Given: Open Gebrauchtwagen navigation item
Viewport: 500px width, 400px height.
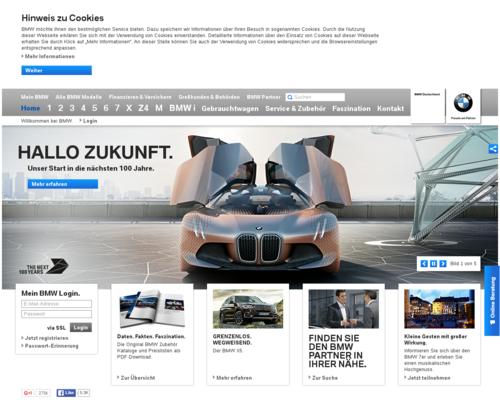Looking at the screenshot, I should (230, 109).
